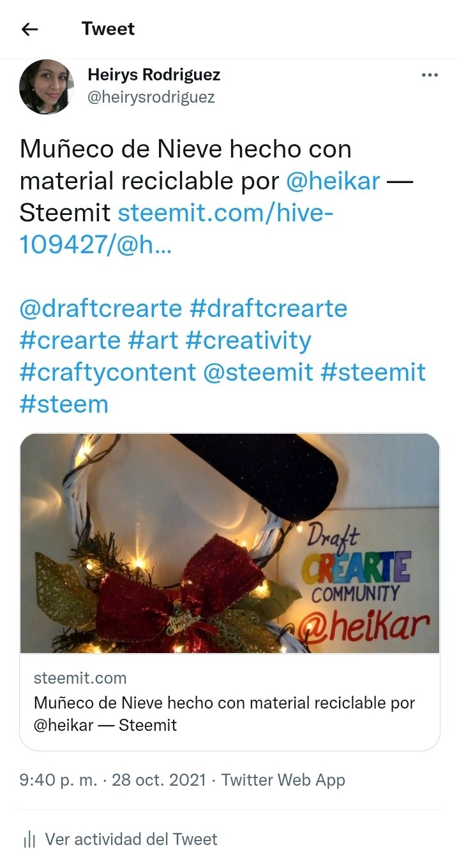Tap the tweet activity bar chart icon
This screenshot has width=459, height=868.
pos(29,839)
